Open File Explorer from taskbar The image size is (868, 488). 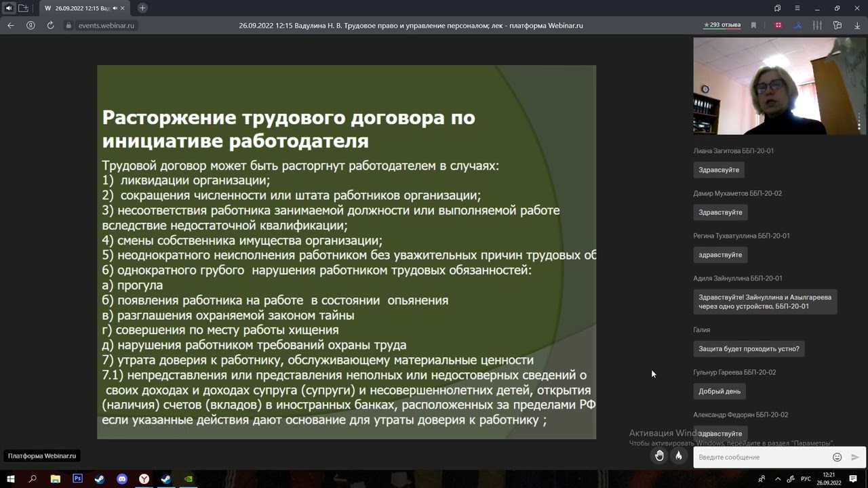(x=56, y=479)
